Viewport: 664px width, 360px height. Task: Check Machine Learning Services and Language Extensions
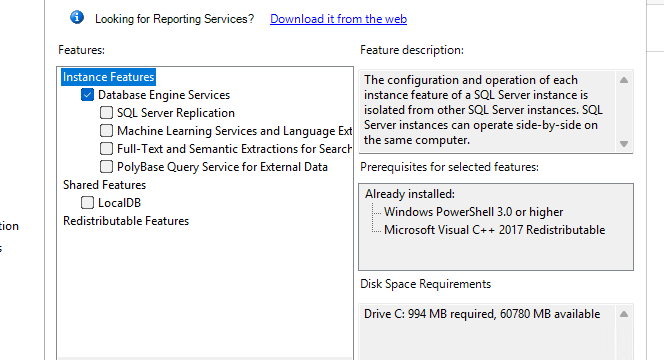coord(106,131)
